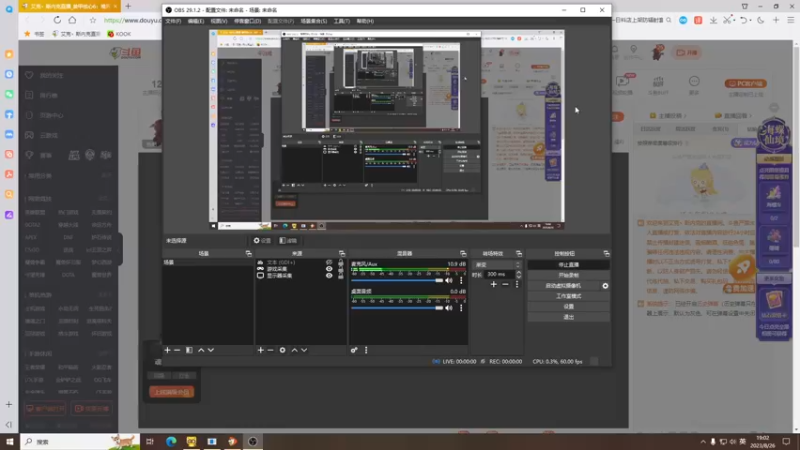Click the browser refresh button

pos(57,20)
